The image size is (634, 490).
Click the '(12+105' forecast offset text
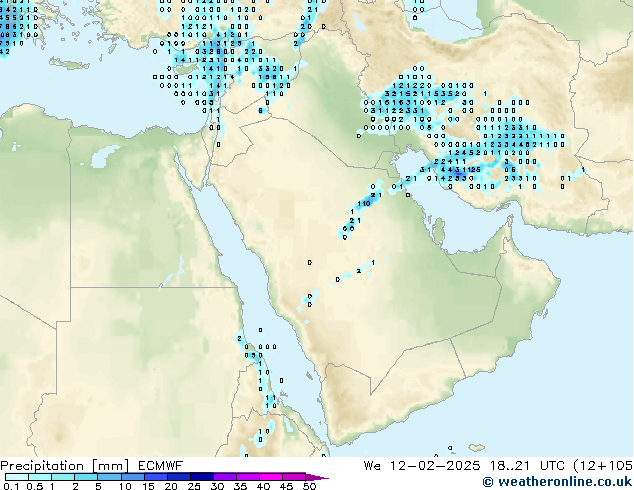pyautogui.click(x=603, y=466)
